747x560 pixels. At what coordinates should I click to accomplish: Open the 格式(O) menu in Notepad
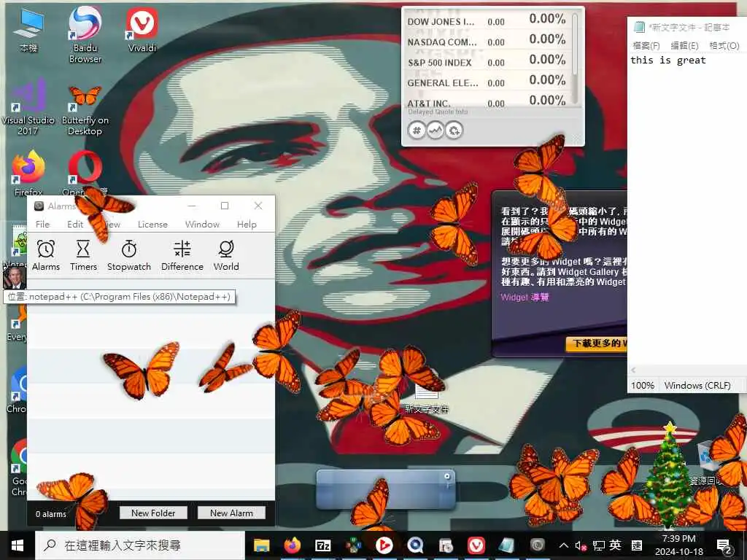(724, 46)
